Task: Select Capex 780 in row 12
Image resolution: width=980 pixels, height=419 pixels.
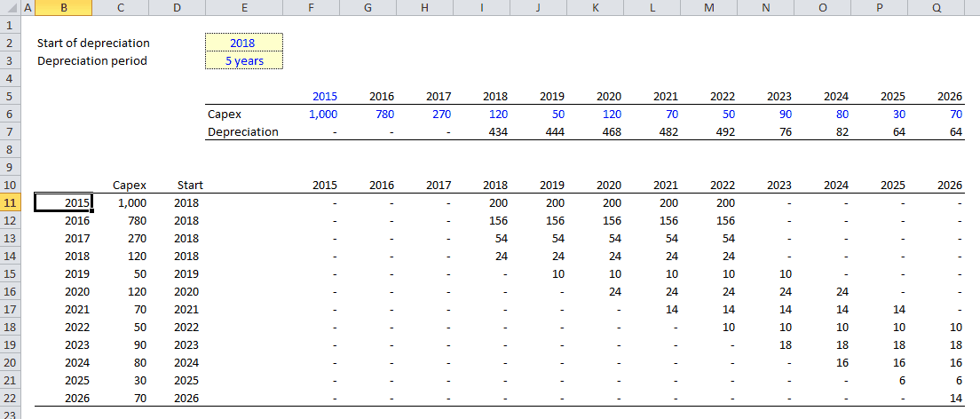Action: (136, 221)
